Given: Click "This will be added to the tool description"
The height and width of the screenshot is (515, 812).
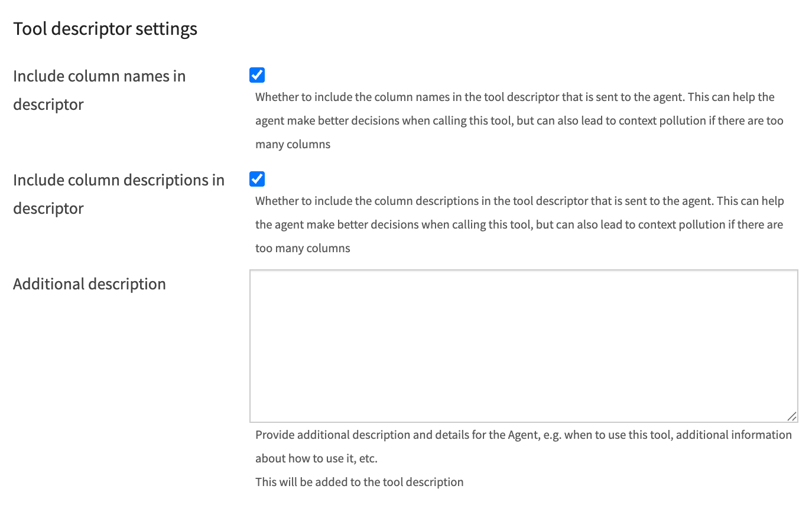Looking at the screenshot, I should coord(359,482).
